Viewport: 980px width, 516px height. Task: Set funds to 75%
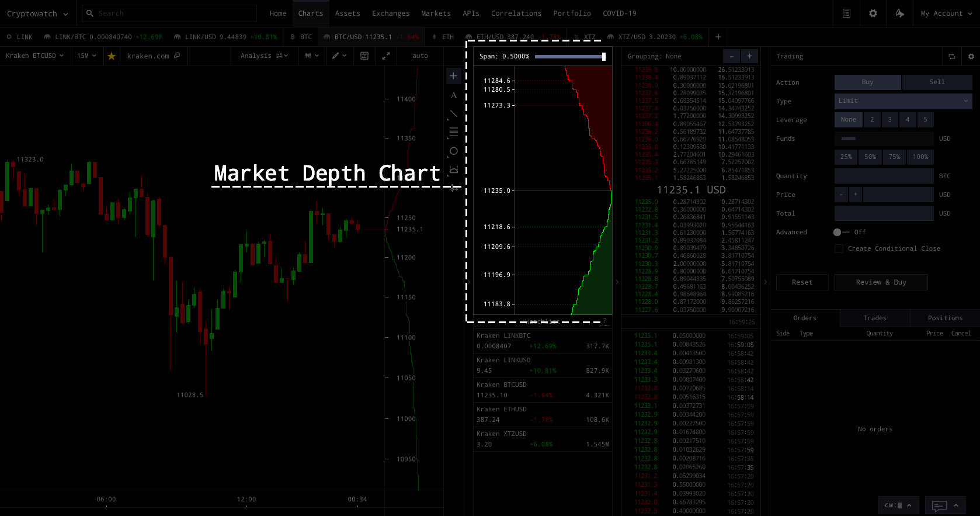click(x=895, y=157)
